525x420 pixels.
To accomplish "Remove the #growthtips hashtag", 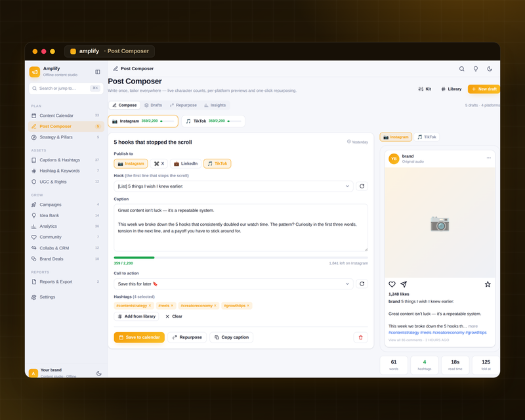I will coord(248,305).
